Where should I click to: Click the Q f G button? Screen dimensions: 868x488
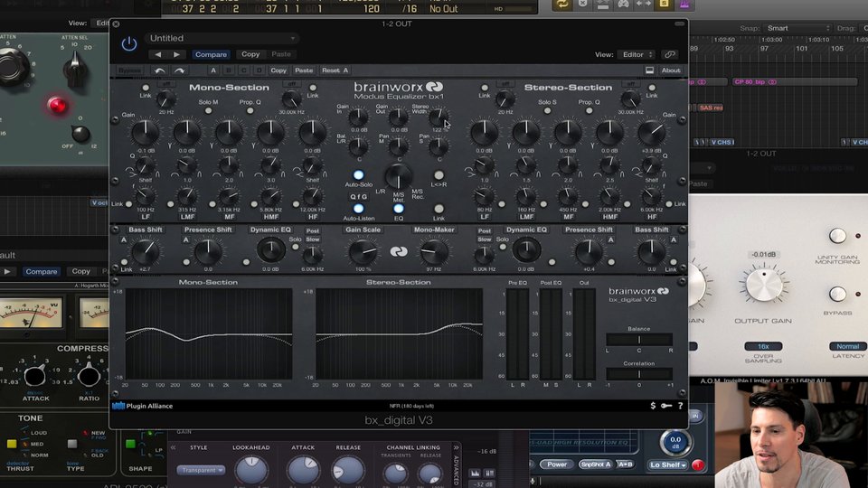(358, 196)
